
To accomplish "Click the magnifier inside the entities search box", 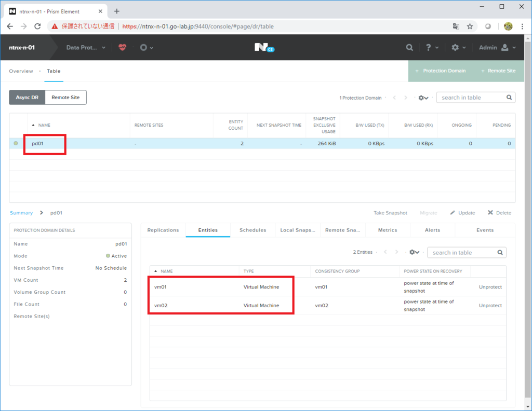I will point(500,252).
